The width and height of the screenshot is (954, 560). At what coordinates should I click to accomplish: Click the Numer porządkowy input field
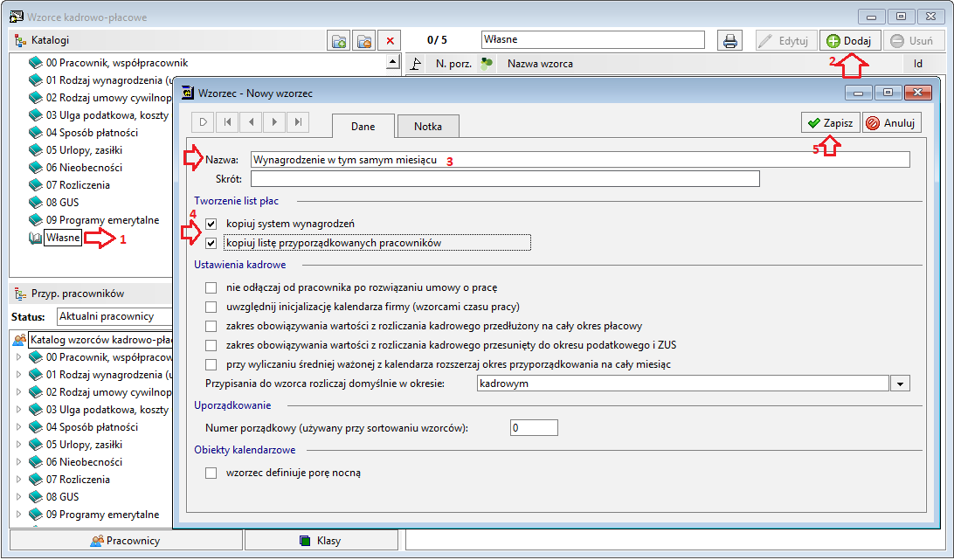(534, 428)
